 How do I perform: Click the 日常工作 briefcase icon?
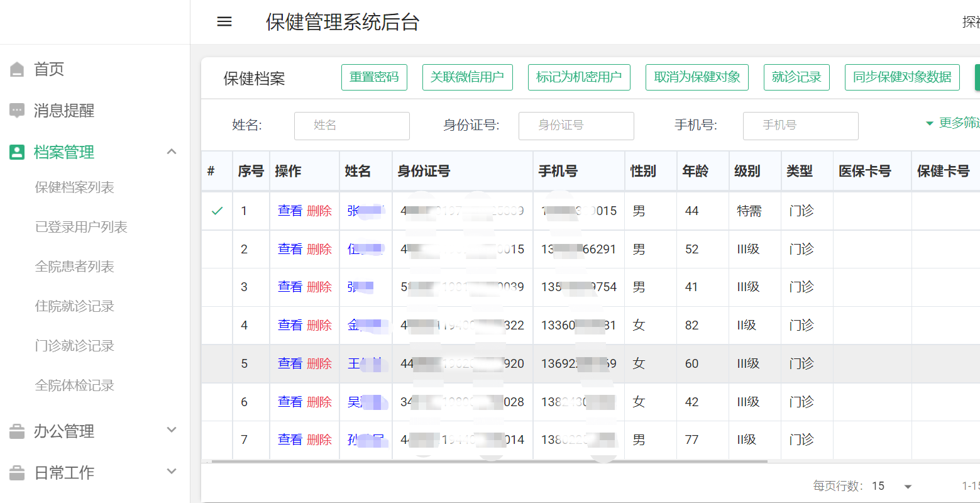coord(17,473)
